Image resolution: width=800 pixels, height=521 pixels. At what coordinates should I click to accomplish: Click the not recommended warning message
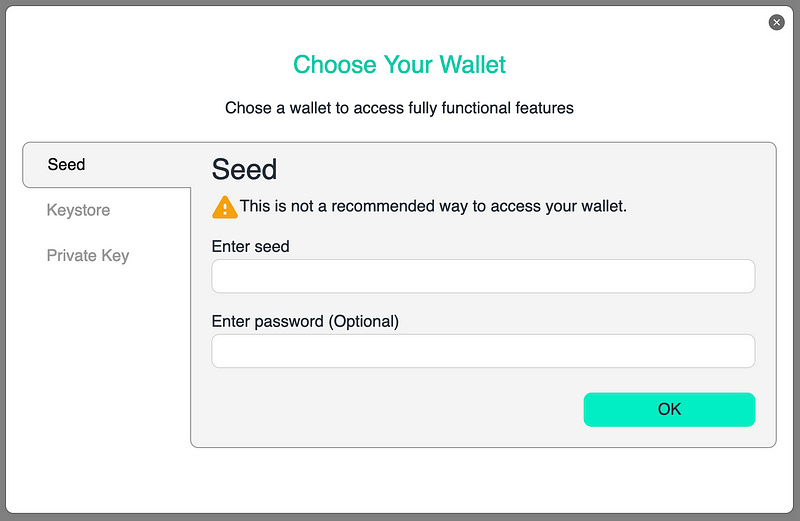pos(433,206)
